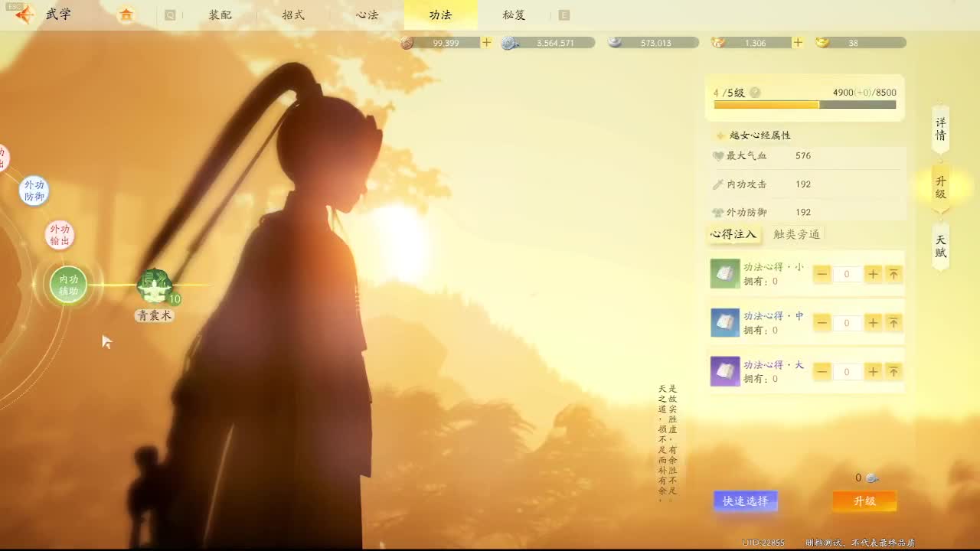Viewport: 980px width, 551px height.
Task: Select the 外功输出 node on the wheel
Action: coord(60,235)
